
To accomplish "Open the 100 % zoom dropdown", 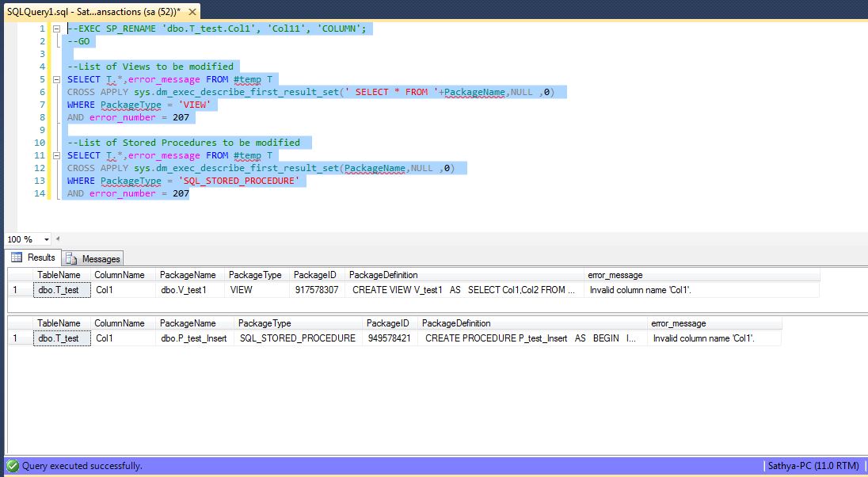I will click(47, 239).
